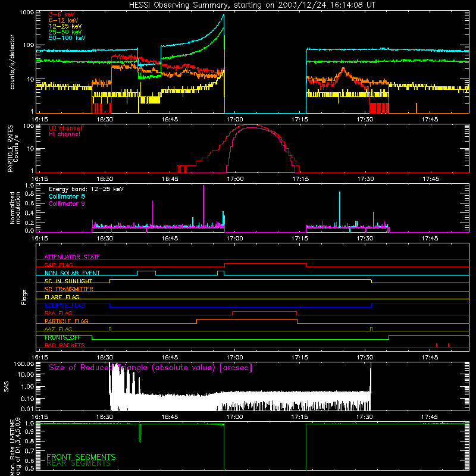Click the HI channel legend label

[x=64, y=134]
